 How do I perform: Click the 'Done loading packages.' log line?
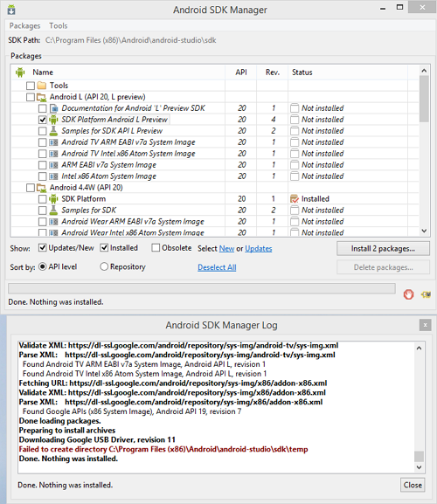point(59,421)
